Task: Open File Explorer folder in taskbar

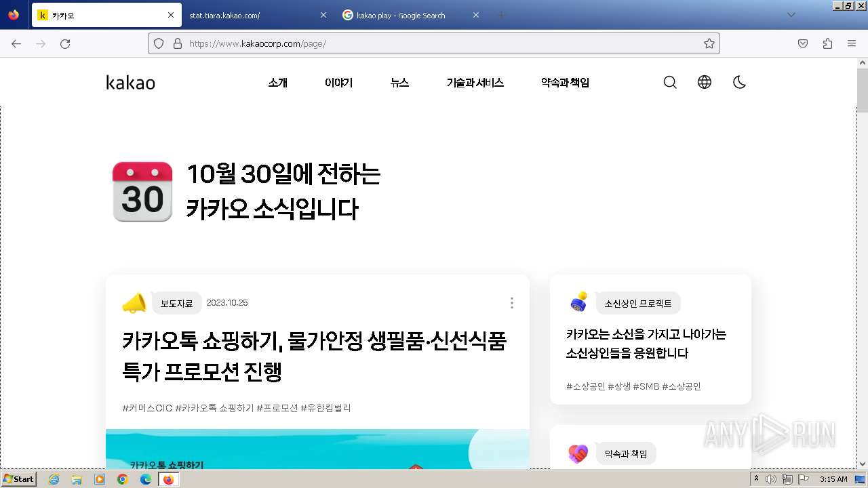Action: 77,479
